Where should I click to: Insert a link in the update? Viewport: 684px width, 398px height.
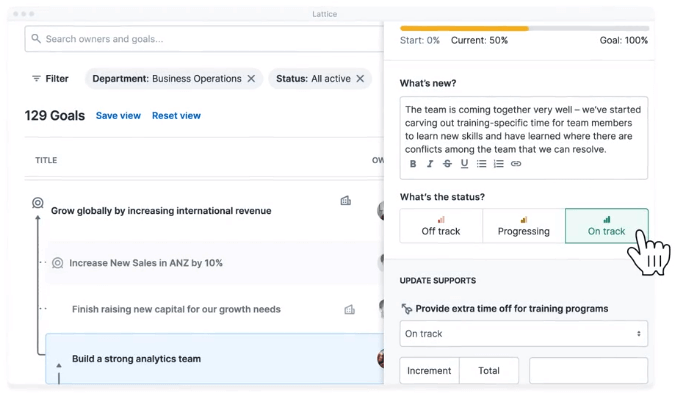point(516,164)
